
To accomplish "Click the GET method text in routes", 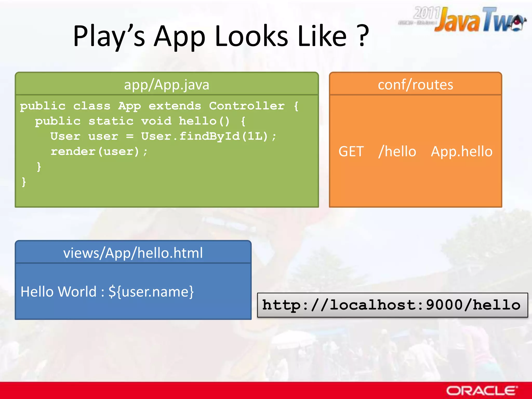I will [x=351, y=151].
